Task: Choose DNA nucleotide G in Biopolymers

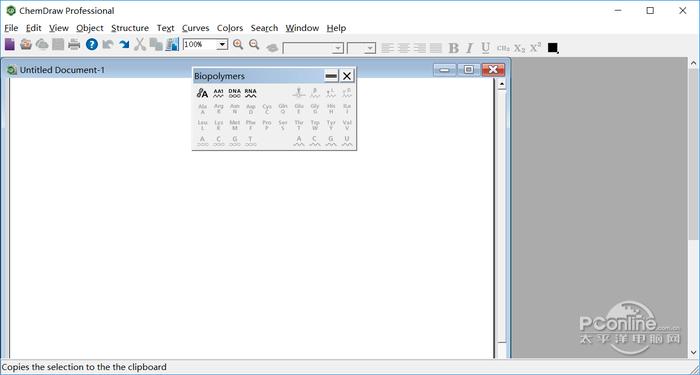Action: click(234, 141)
